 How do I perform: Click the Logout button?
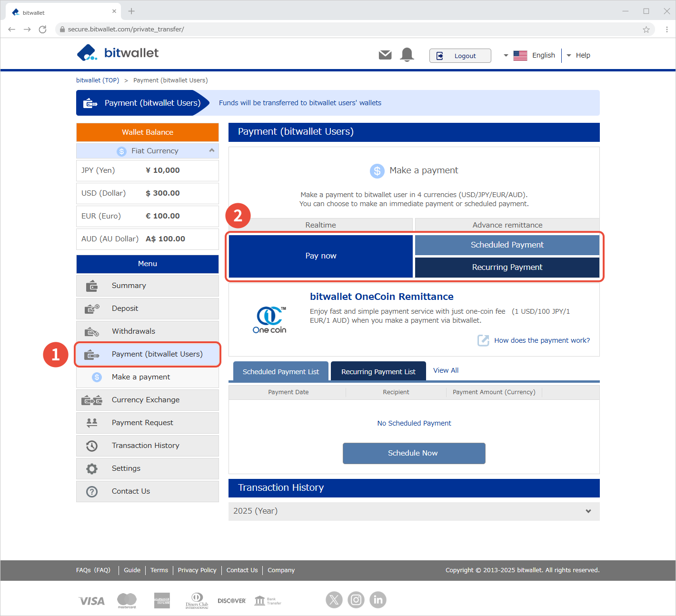tap(460, 56)
